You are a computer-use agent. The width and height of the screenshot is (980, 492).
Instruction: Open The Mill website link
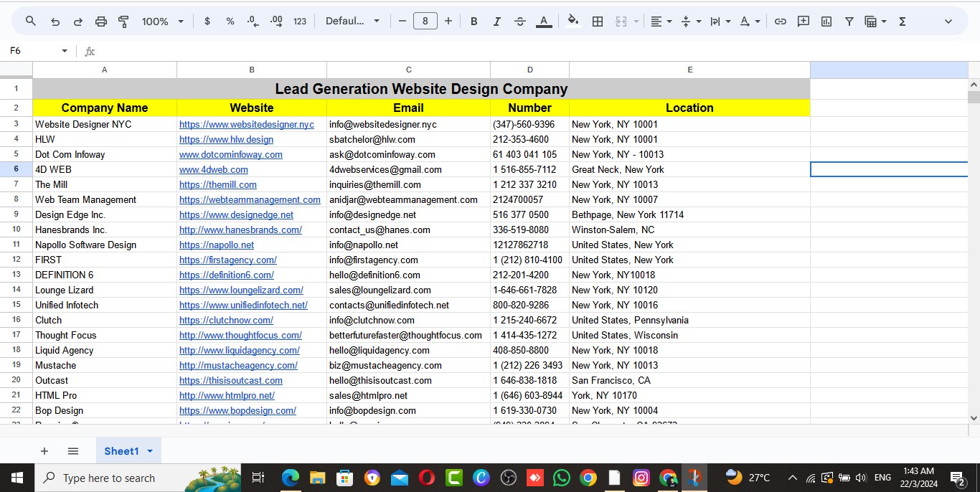tap(217, 184)
